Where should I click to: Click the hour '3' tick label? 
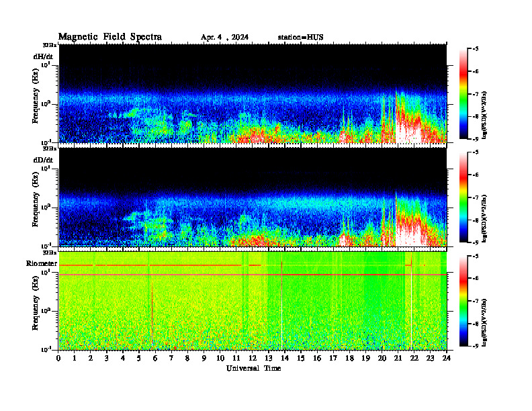coord(107,359)
